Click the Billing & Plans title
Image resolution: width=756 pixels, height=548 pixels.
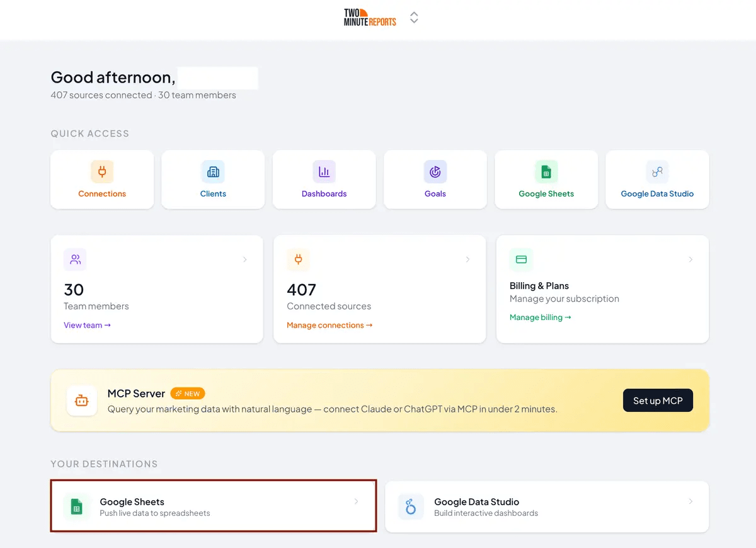(539, 286)
